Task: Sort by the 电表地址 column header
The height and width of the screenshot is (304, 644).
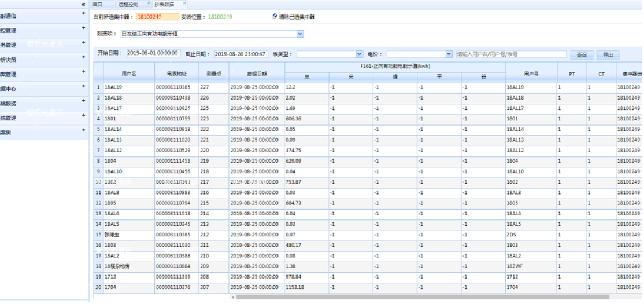Action: point(176,74)
